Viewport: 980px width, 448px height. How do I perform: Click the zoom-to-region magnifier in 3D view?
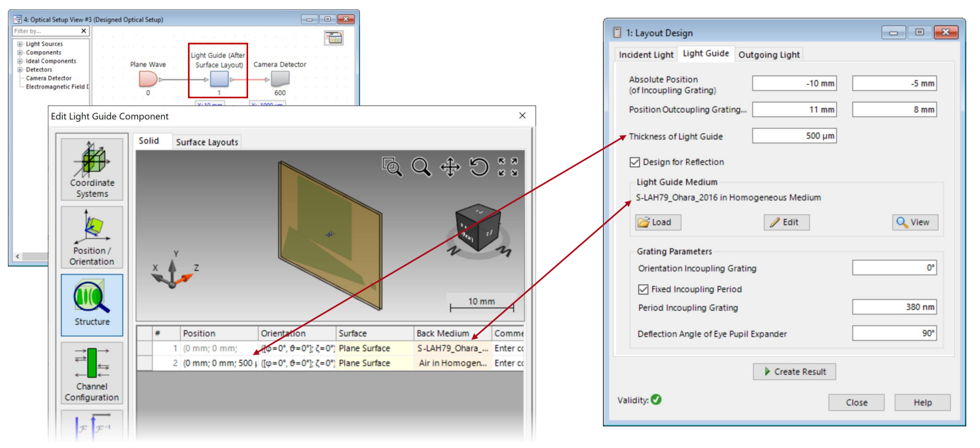(392, 167)
